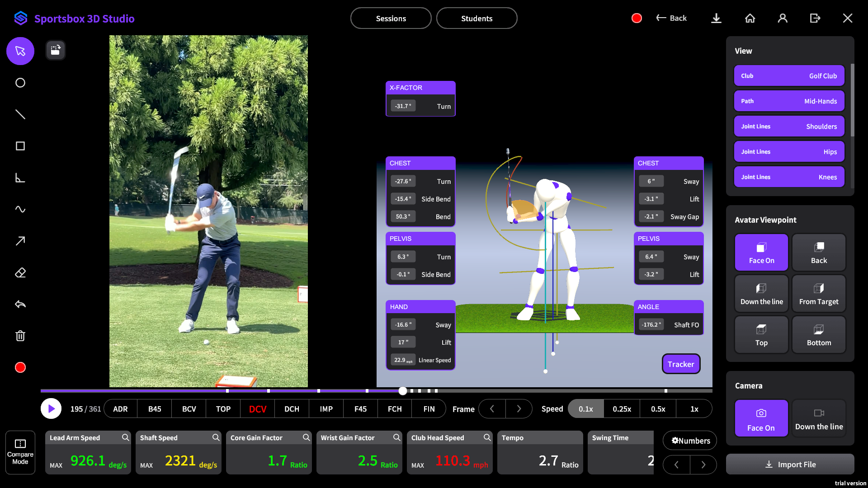Click the Import File button
This screenshot has width=868, height=488.
click(x=790, y=465)
